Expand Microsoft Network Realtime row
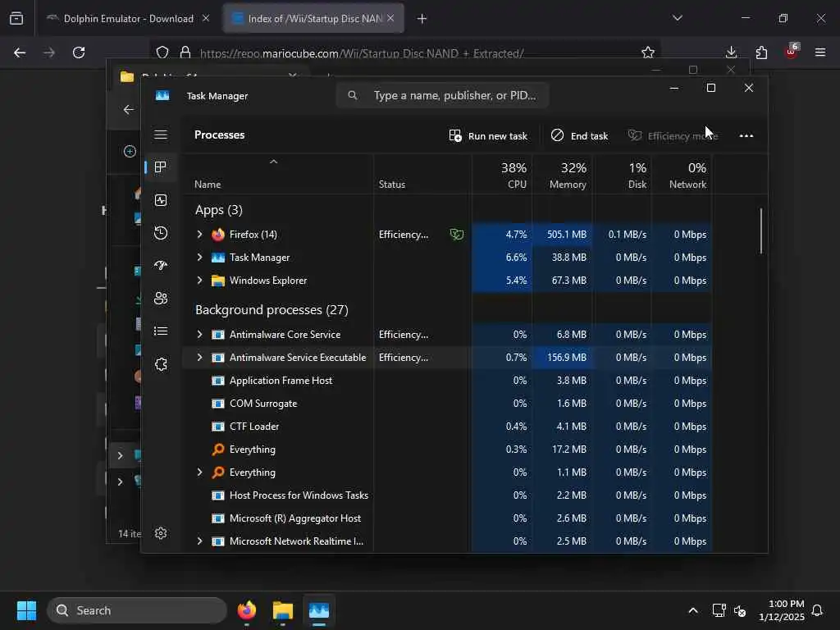This screenshot has width=840, height=630. (x=200, y=541)
